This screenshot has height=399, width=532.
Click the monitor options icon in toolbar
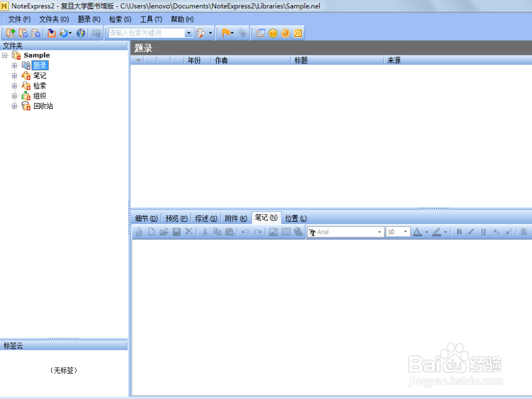[x=260, y=33]
